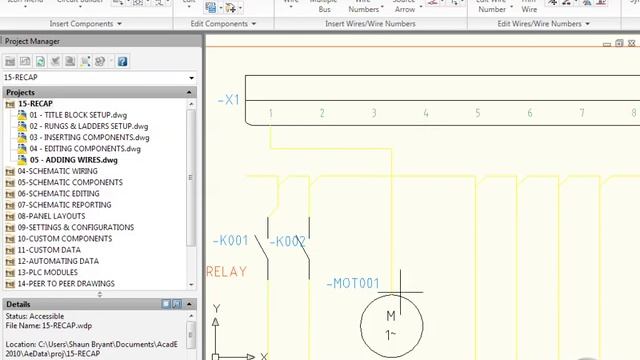Click the projects list scrollbar thumb
Viewport: 640px width, 360px height.
click(x=191, y=178)
